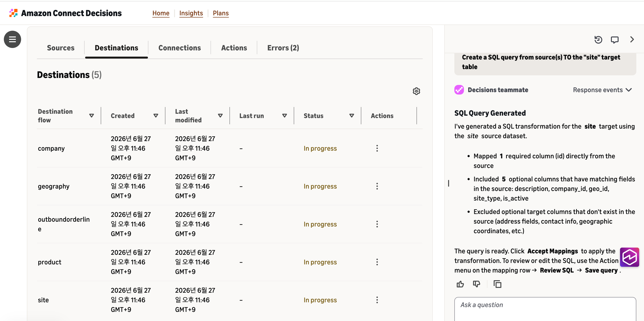The image size is (644, 321).
Task: Open actions menu for company row
Action: pos(377,148)
